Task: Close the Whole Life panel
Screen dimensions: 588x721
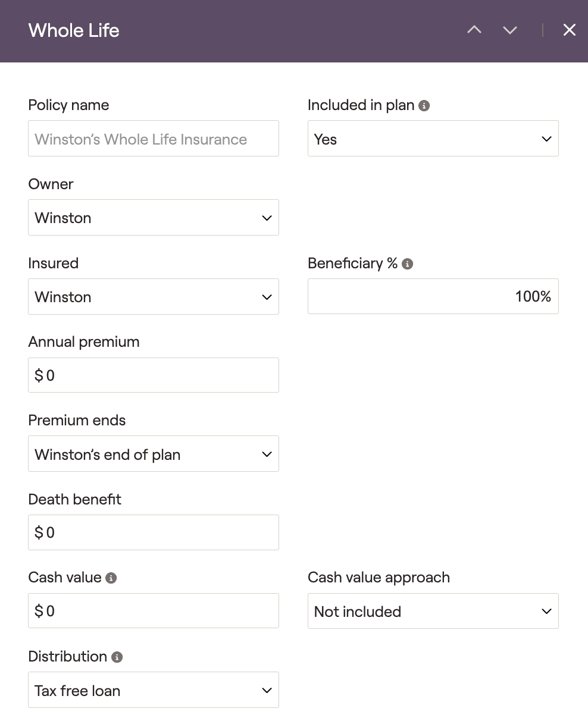Action: click(570, 30)
